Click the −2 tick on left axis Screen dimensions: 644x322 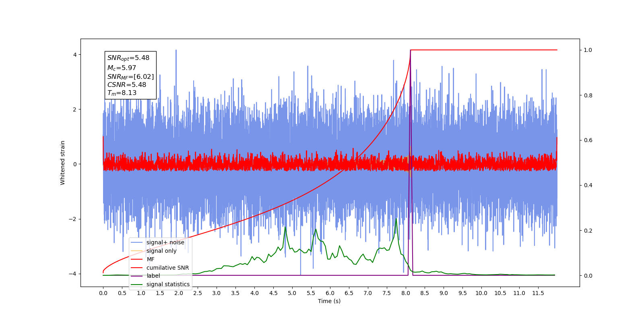pos(73,219)
